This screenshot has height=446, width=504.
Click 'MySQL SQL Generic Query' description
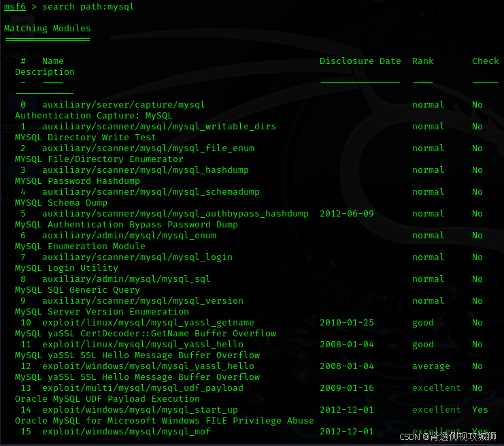77,290
